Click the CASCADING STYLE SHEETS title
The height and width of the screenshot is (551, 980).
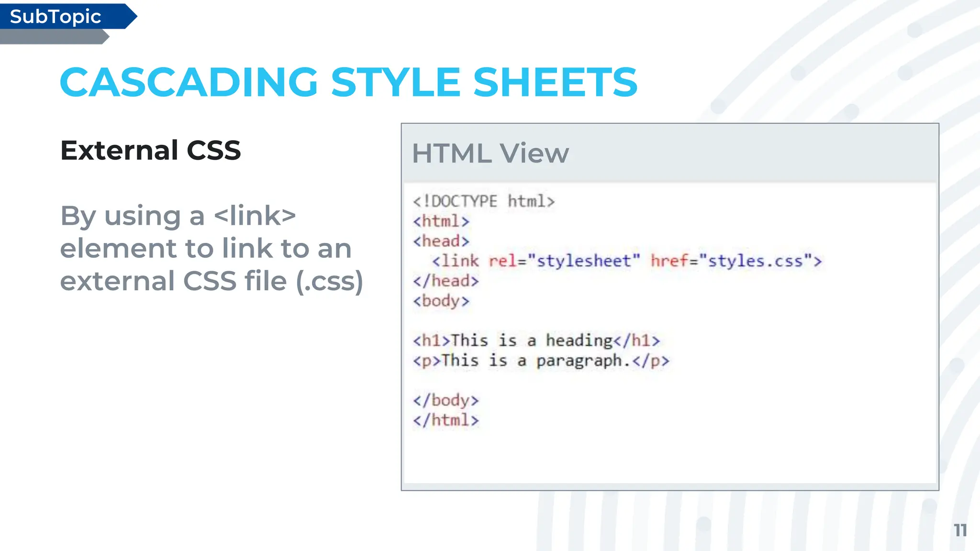coord(348,82)
